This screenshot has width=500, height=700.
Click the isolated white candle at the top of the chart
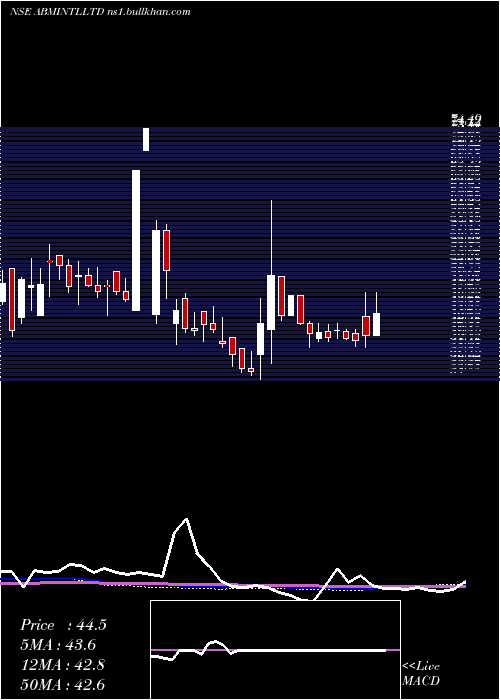[146, 139]
